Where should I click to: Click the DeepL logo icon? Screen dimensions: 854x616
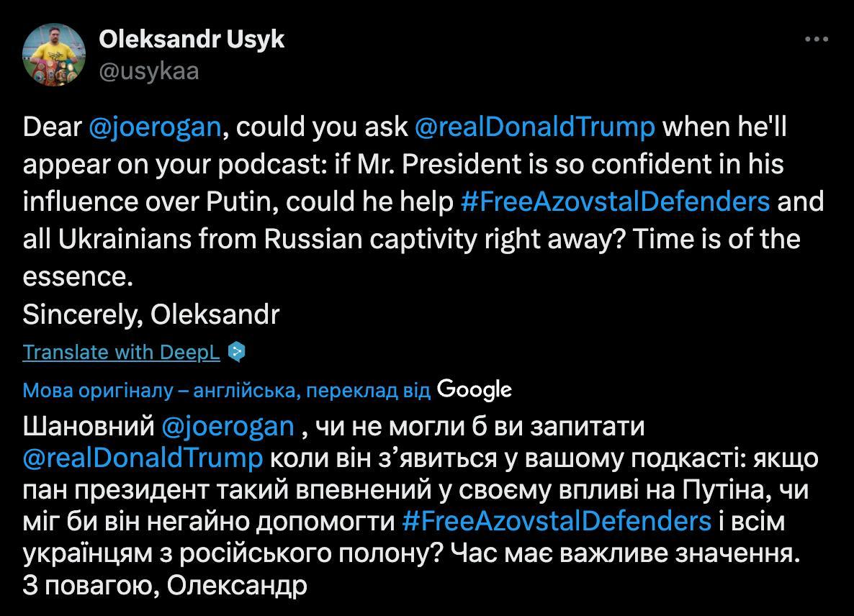pyautogui.click(x=236, y=352)
